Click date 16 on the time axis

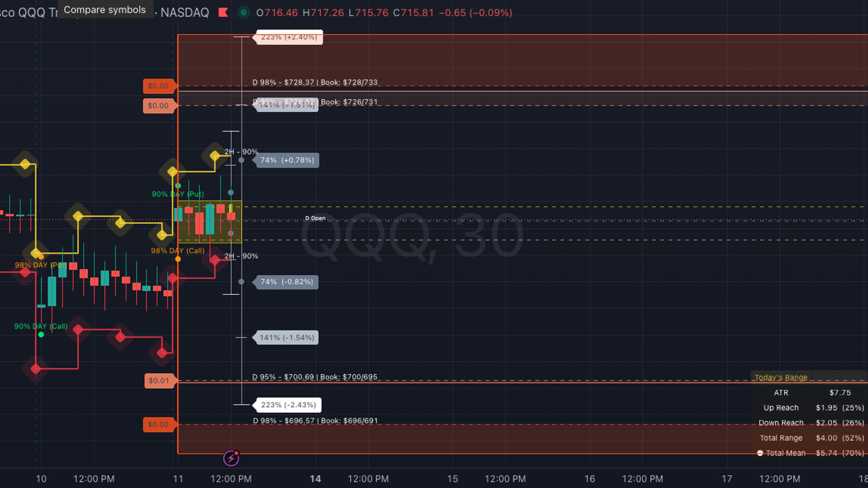click(590, 479)
